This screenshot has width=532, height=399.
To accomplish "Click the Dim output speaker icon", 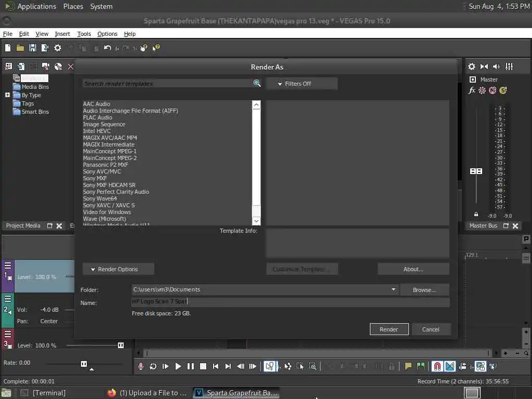I will pos(496,66).
